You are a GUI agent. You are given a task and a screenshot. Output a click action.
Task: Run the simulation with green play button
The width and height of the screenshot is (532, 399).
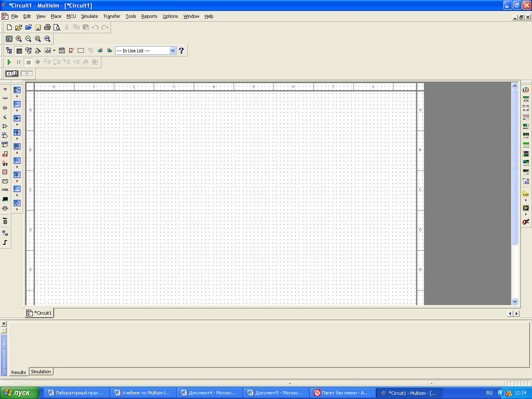[x=9, y=62]
